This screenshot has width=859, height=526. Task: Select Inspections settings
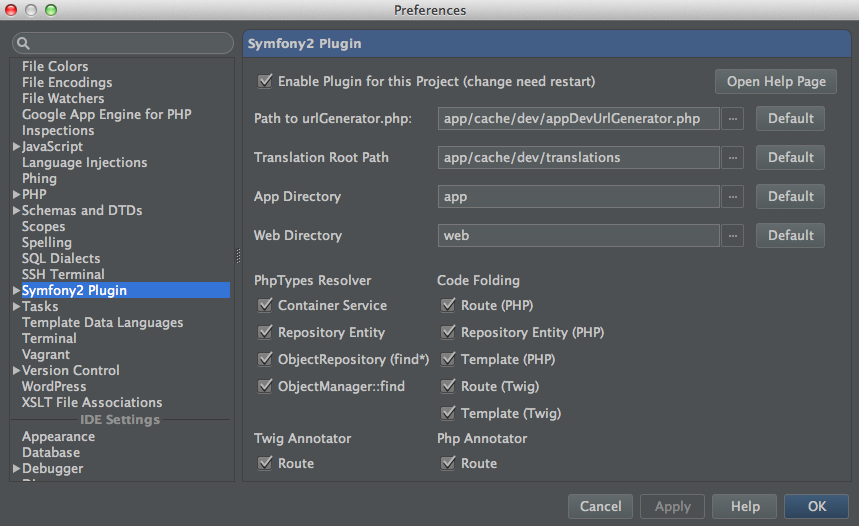(58, 130)
